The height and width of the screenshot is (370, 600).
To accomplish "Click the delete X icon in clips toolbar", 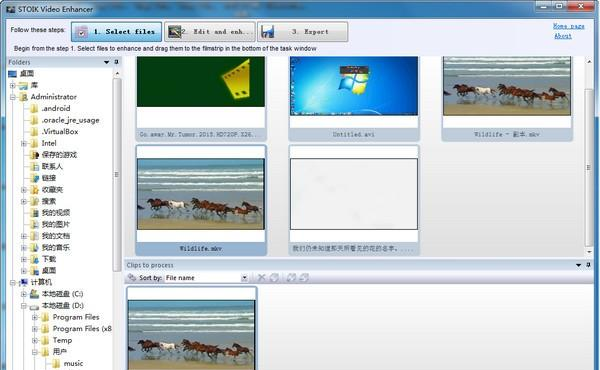I will (262, 277).
